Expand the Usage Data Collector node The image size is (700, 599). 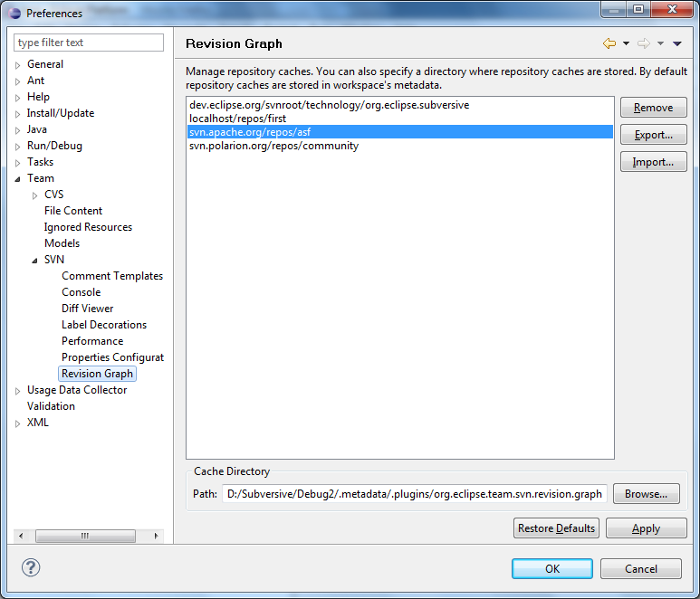[x=18, y=391]
